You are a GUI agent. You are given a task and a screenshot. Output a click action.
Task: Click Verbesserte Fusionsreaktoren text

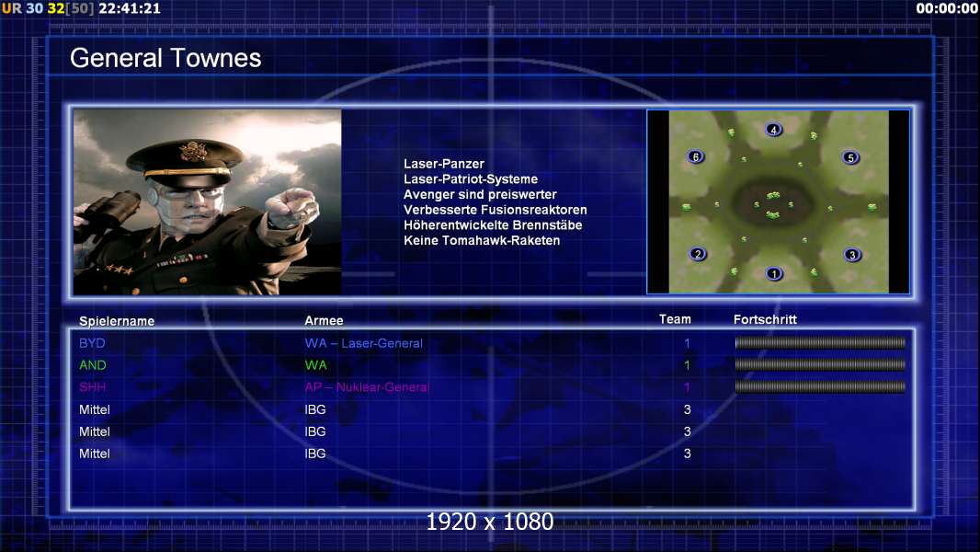pos(495,210)
